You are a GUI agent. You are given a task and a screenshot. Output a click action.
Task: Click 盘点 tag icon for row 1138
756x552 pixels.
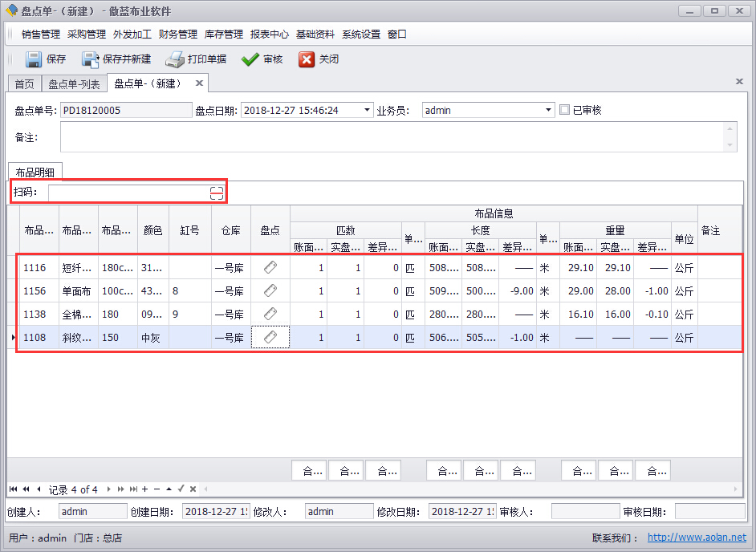click(x=270, y=315)
